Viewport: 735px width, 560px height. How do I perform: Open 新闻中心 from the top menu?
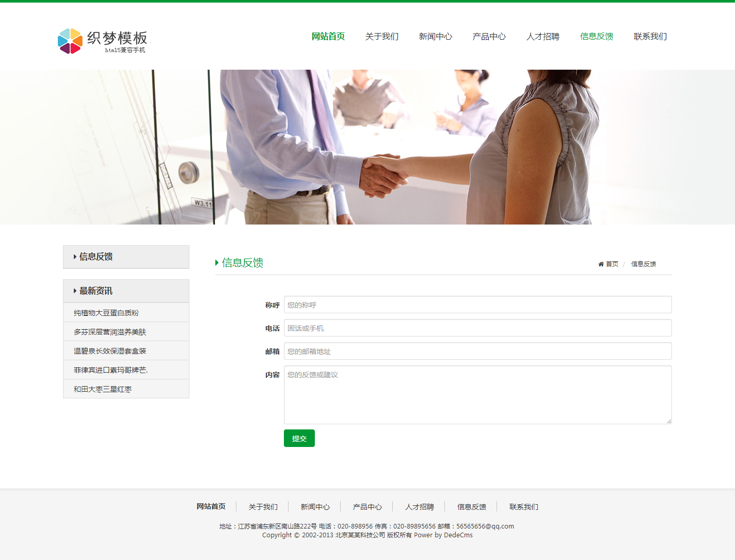pos(435,37)
